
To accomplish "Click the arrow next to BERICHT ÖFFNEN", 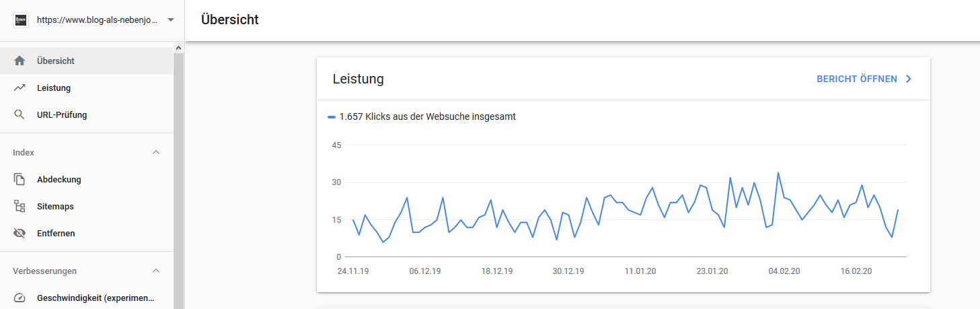I will click(908, 79).
